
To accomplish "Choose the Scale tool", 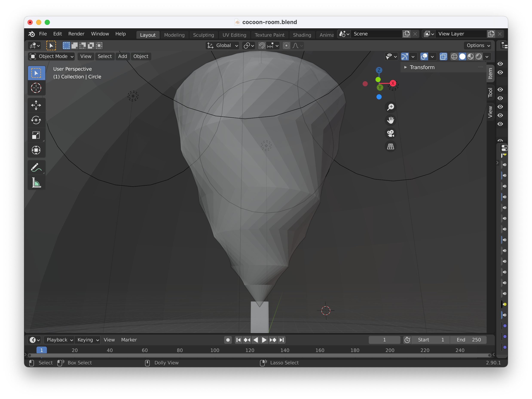I will 36,135.
